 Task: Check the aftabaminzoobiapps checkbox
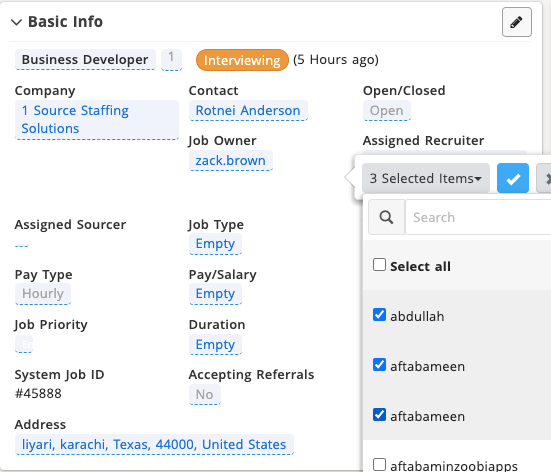coord(379,465)
